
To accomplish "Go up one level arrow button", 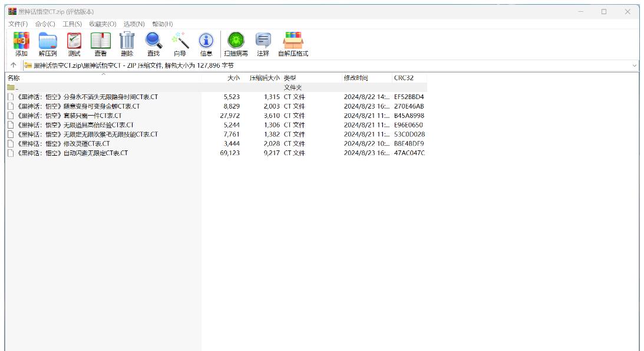I will pyautogui.click(x=14, y=65).
